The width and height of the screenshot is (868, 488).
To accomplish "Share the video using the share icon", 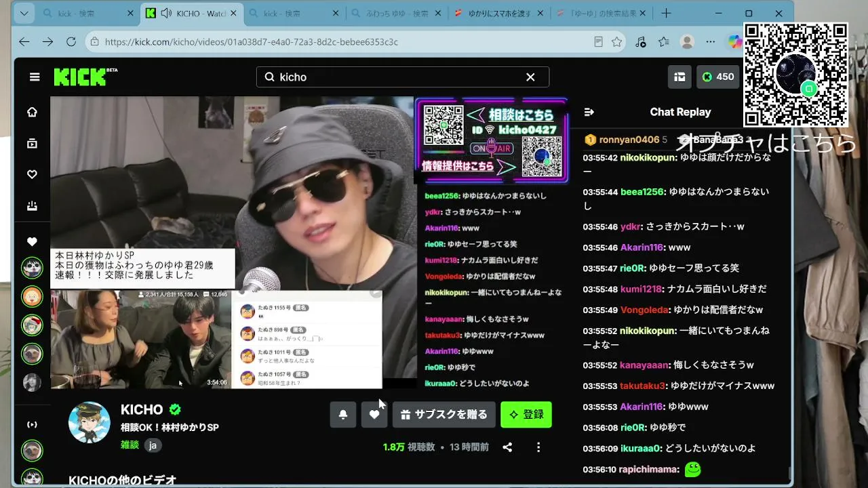I will tap(507, 447).
